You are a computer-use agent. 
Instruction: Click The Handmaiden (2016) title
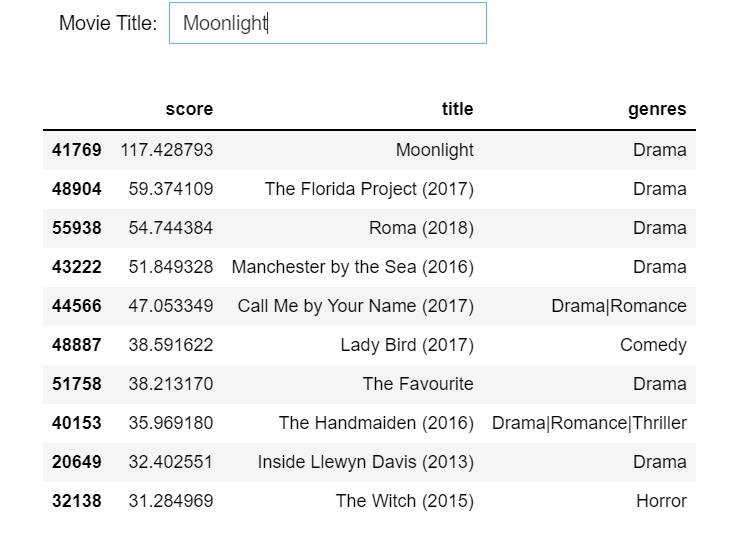(x=376, y=423)
